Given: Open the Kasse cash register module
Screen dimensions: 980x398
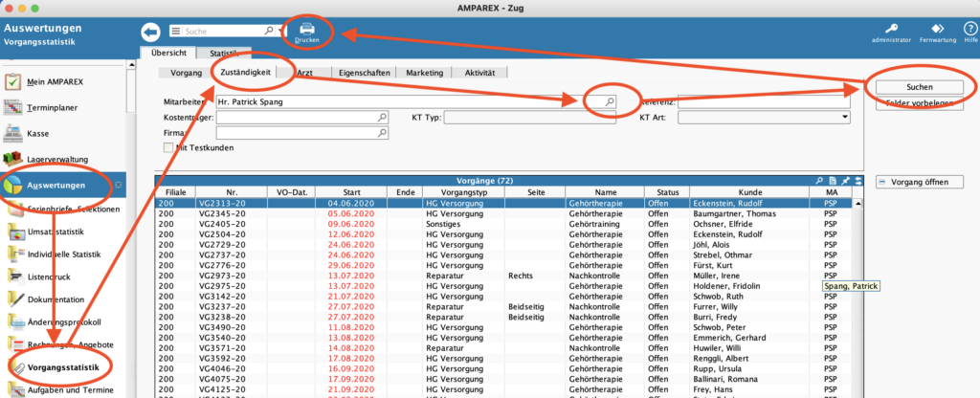Looking at the screenshot, I should tap(38, 133).
